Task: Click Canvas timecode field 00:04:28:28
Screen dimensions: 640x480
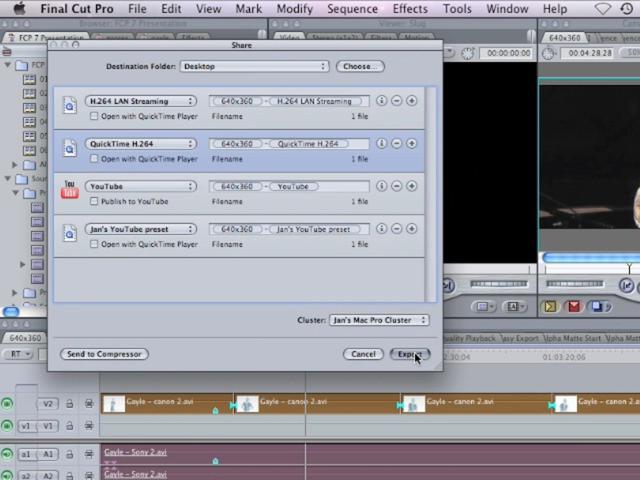Action: [589, 53]
